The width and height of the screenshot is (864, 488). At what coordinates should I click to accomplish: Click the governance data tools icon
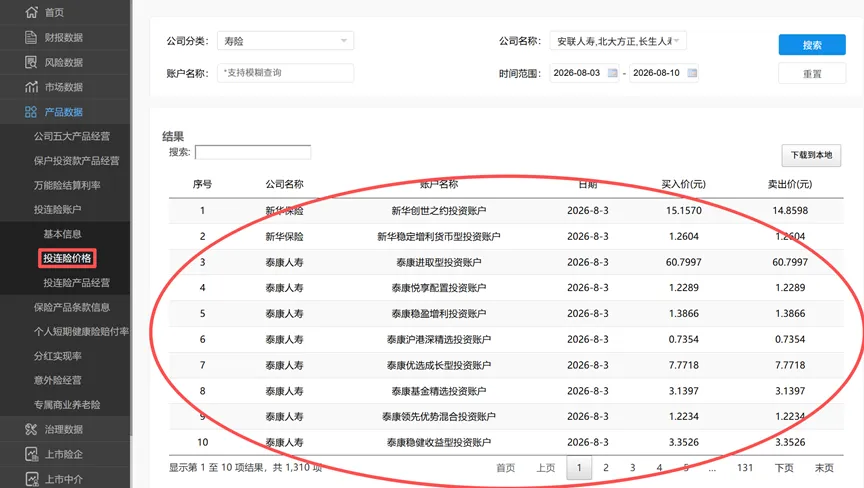pyautogui.click(x=31, y=429)
